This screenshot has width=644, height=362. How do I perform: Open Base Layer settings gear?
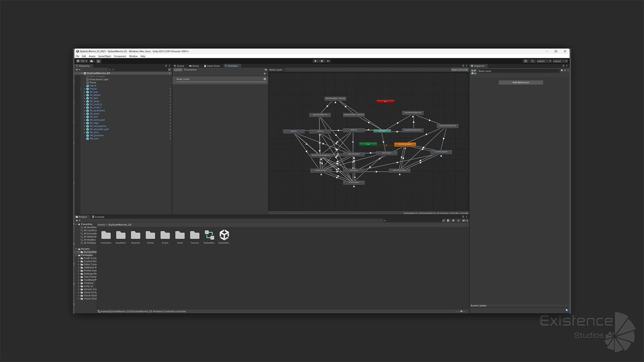pos(265,79)
